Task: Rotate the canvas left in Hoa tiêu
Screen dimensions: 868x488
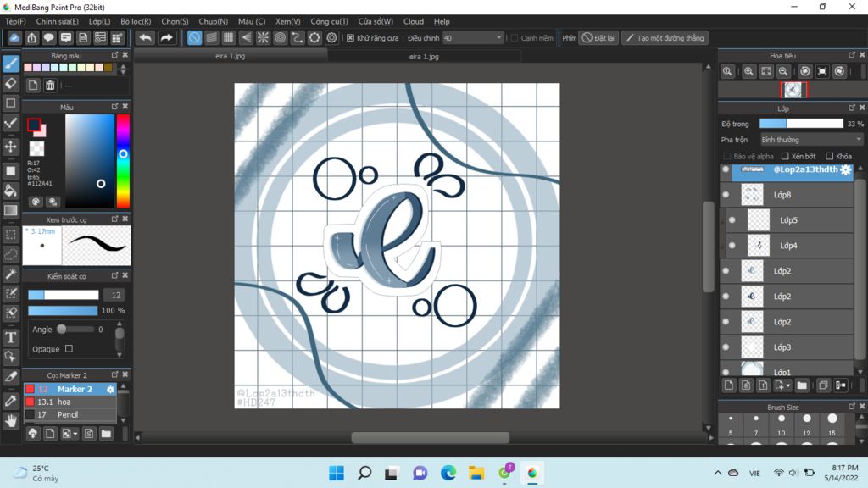Action: [805, 71]
